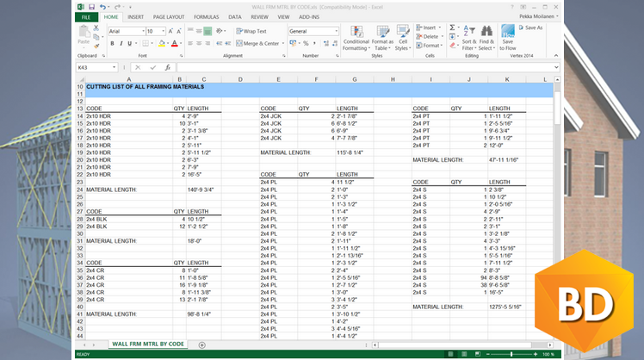Image resolution: width=644 pixels, height=360 pixels.
Task: Open the General number format dropdown
Action: click(x=336, y=31)
